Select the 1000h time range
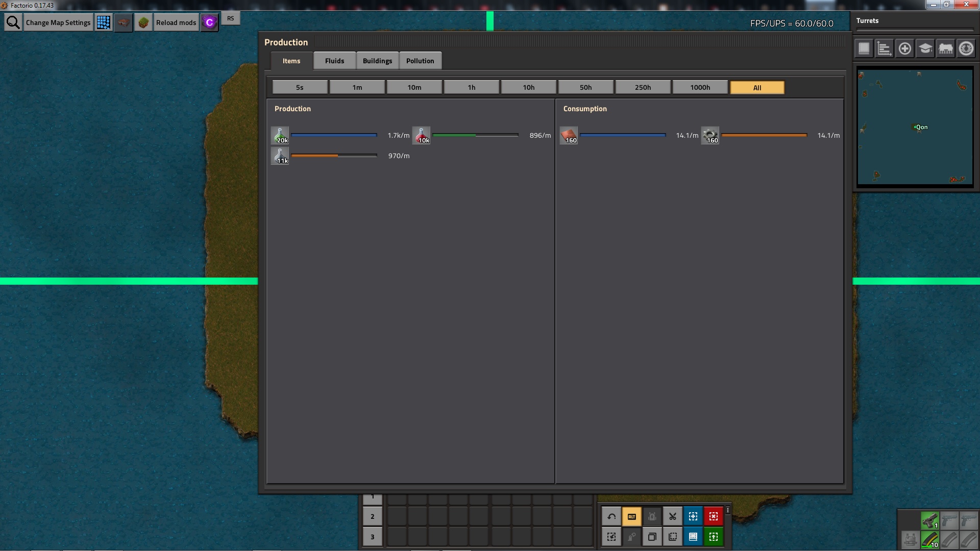Screen dimensions: 980x551 pyautogui.click(x=700, y=87)
